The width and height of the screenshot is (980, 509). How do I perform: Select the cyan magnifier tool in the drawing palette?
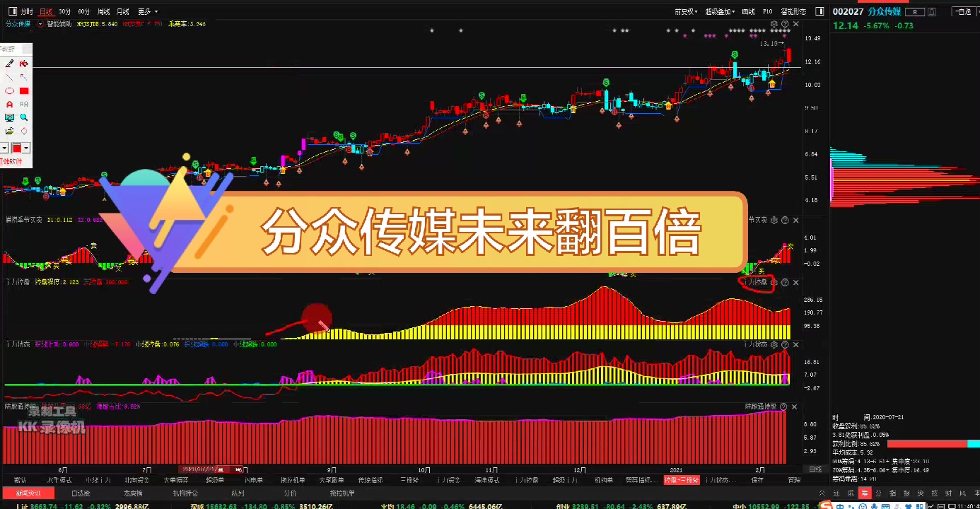coord(24,117)
